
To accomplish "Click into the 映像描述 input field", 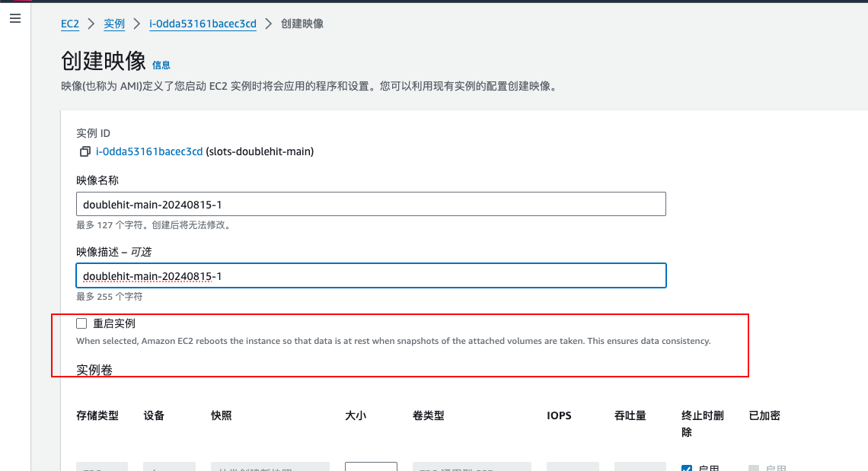I will pos(371,275).
